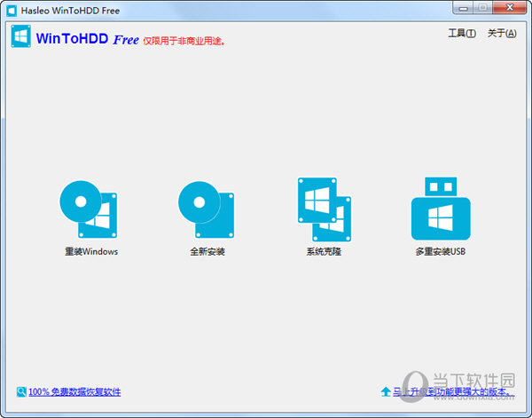This screenshot has height=418, width=532.
Task: Click the 多重安装USB label
Action: [x=441, y=252]
